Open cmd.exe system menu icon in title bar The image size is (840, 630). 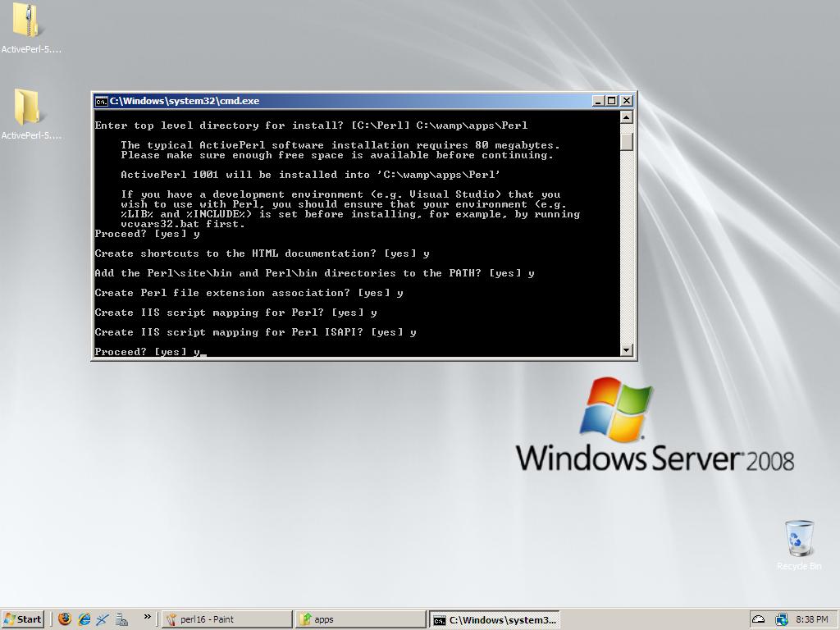point(101,101)
